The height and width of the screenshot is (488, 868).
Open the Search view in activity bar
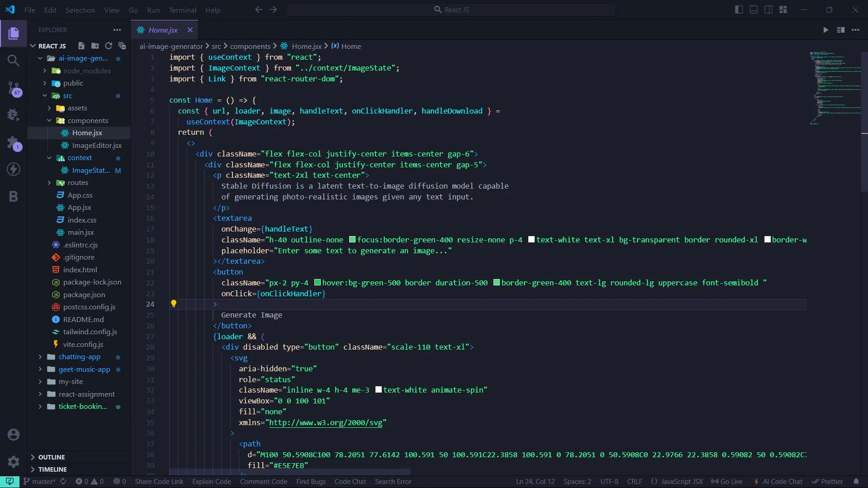click(x=14, y=61)
